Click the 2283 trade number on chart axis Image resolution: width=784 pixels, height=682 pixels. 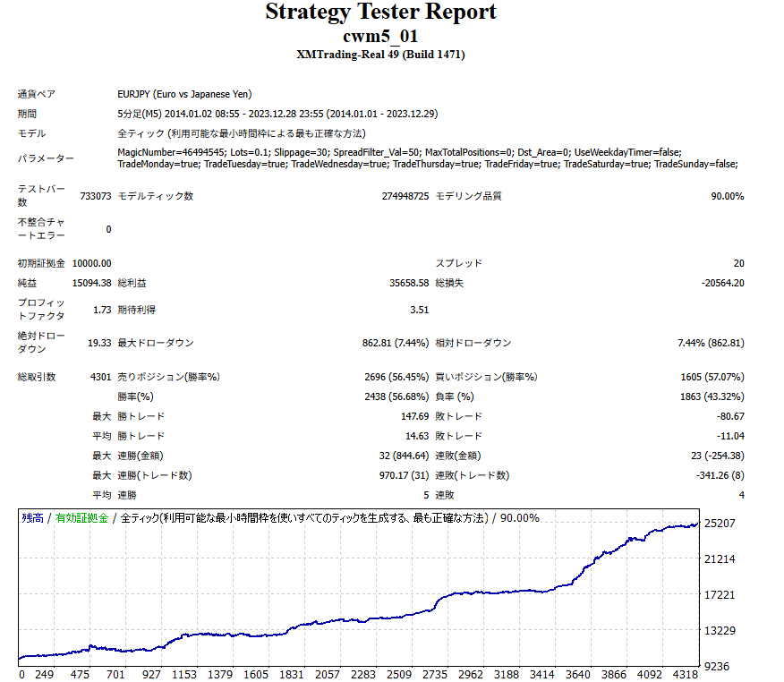coord(363,675)
